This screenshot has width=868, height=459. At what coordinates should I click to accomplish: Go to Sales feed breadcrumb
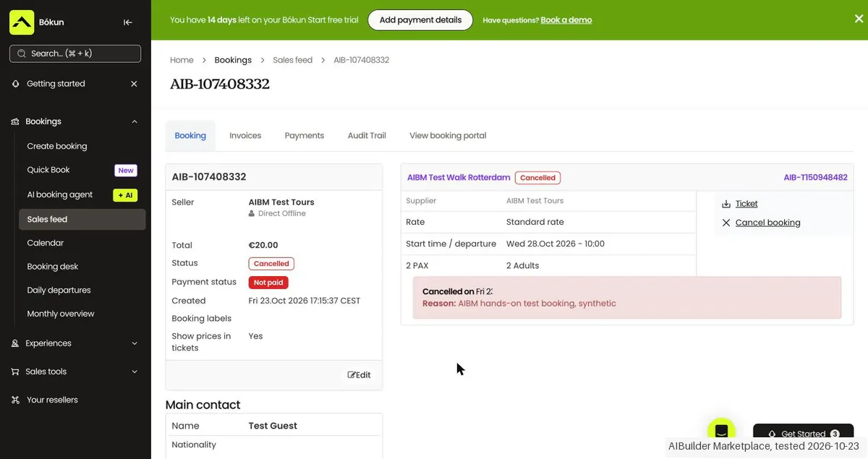pyautogui.click(x=293, y=60)
